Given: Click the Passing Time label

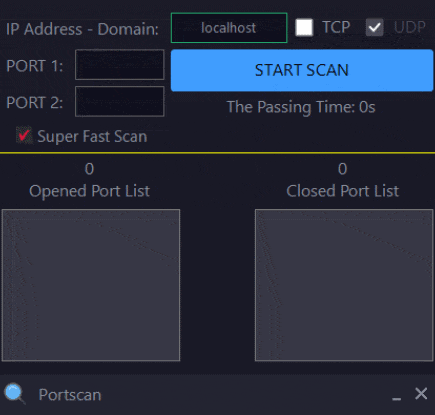Looking at the screenshot, I should coord(301,107).
